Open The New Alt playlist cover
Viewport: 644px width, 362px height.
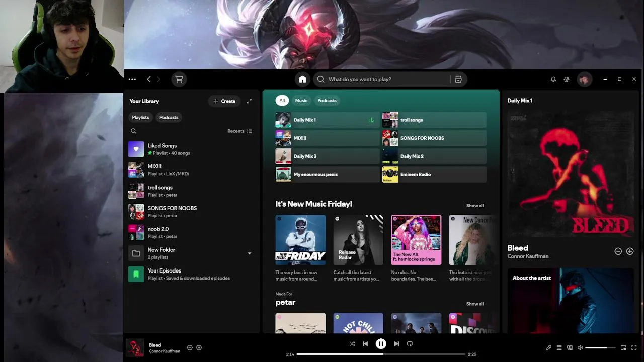[x=416, y=240]
